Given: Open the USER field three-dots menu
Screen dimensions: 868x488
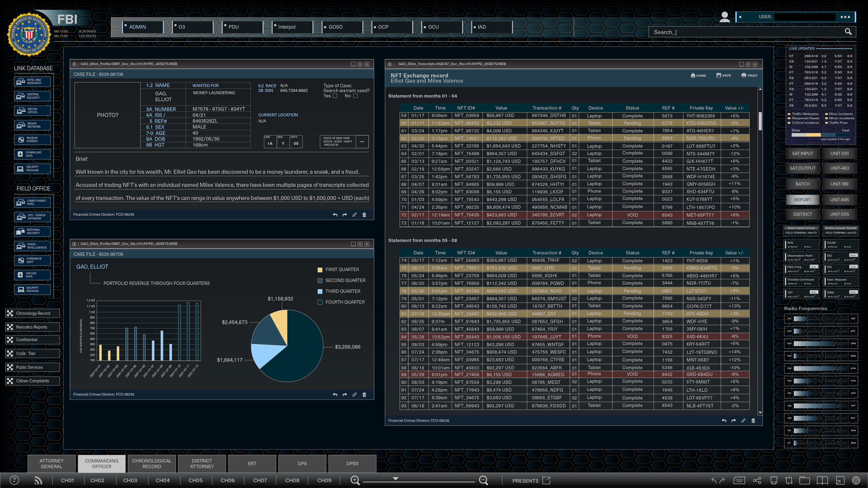Looking at the screenshot, I should (845, 17).
